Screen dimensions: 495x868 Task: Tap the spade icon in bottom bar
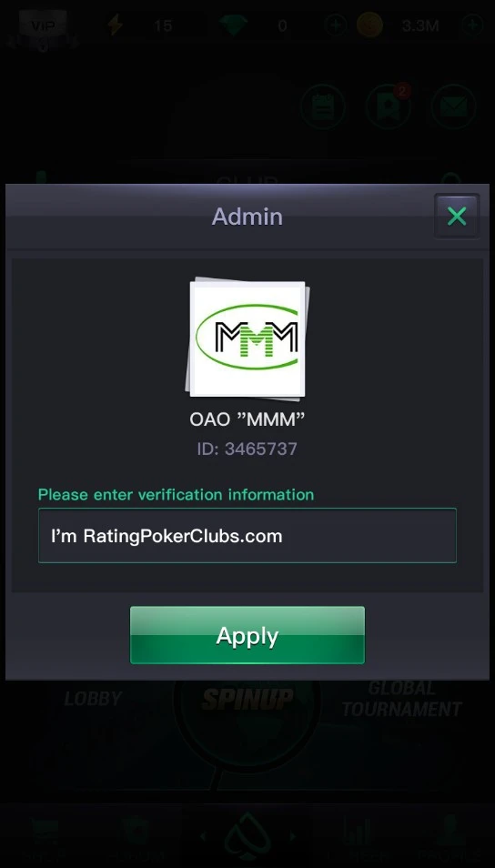(x=247, y=836)
